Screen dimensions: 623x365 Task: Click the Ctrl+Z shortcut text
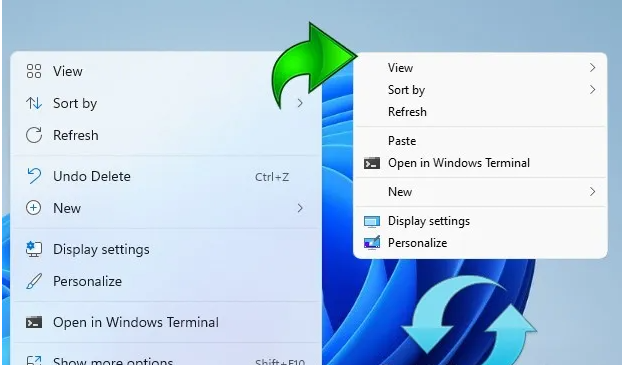pos(272,177)
